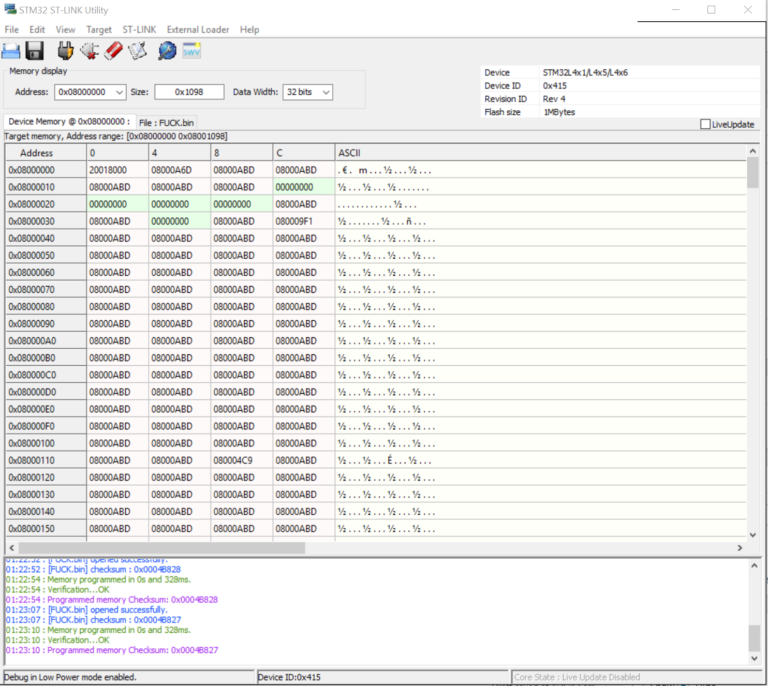Click scroll-down arrow of memory table
The height and width of the screenshot is (686, 768).
point(753,535)
